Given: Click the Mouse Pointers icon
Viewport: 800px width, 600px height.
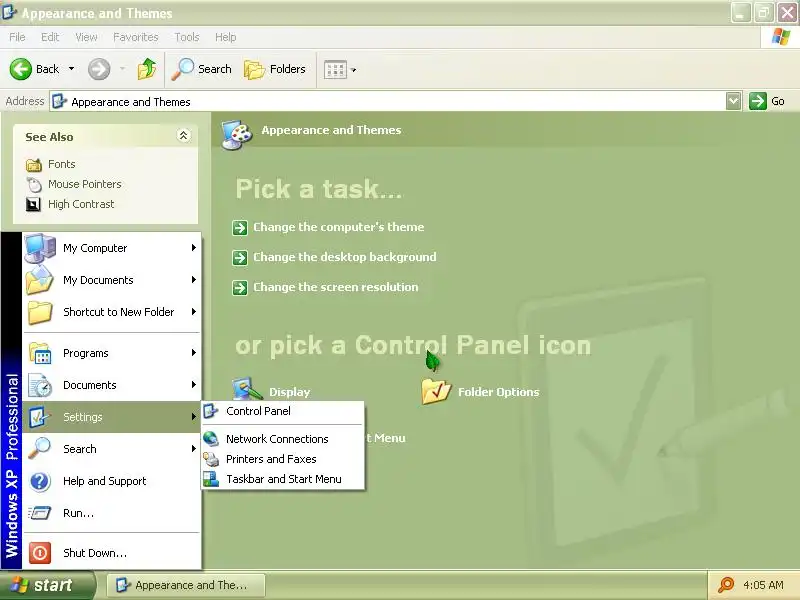Looking at the screenshot, I should point(34,184).
